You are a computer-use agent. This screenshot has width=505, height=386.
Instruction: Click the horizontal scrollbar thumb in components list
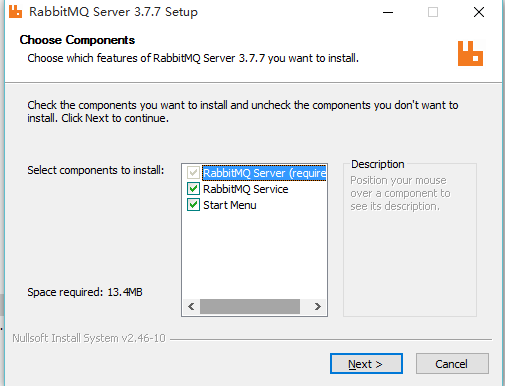tap(250, 306)
